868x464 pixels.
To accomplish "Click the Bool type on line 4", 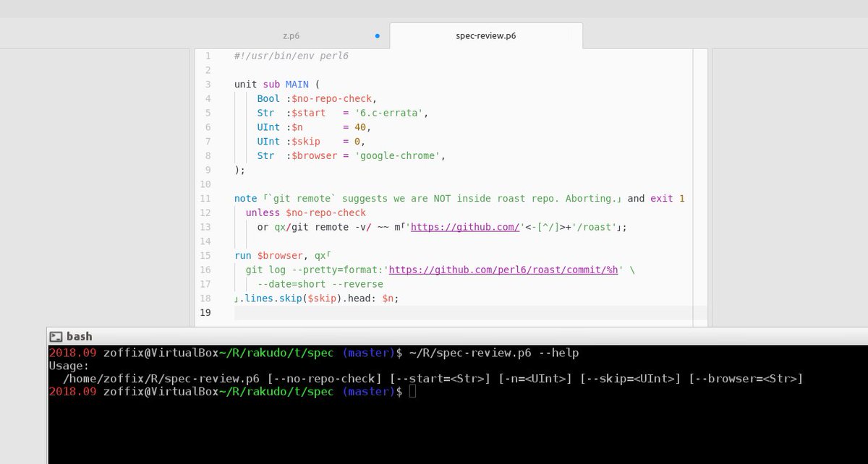I will point(267,98).
